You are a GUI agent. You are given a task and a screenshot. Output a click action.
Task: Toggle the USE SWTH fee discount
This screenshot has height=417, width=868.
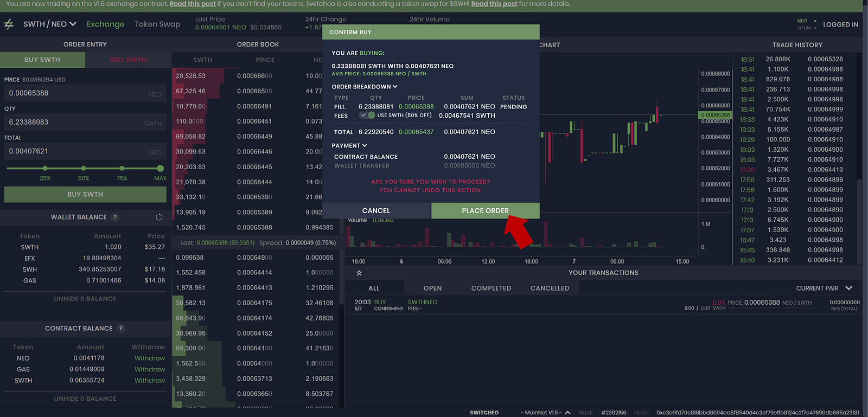(367, 115)
